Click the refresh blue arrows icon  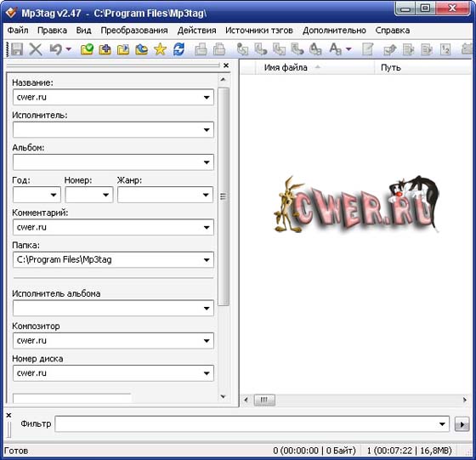click(178, 48)
